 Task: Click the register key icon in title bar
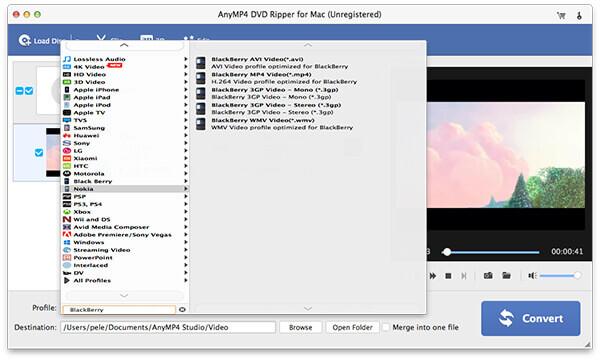point(579,15)
